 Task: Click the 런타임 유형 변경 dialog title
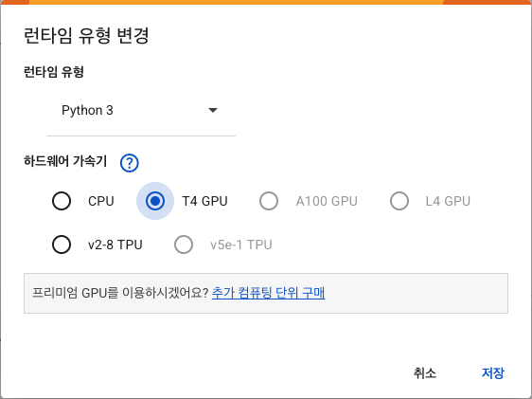(86, 35)
